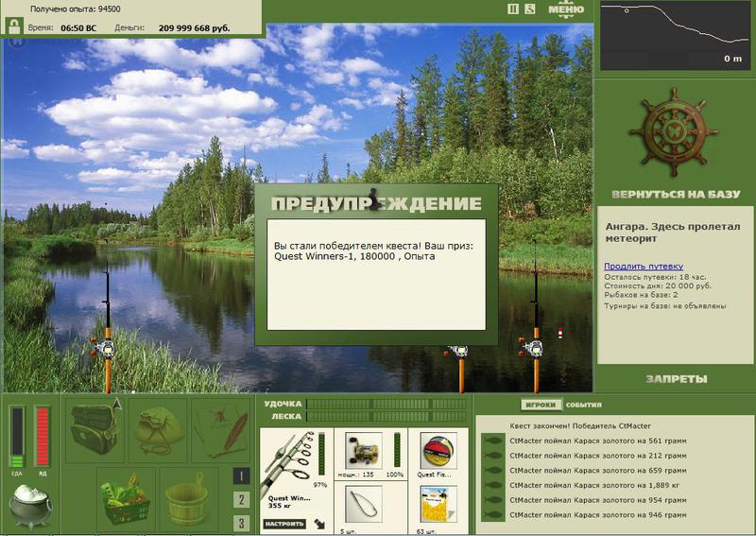Click the time value 06:50 ВС
Screen dimensions: 756x536
click(78, 28)
